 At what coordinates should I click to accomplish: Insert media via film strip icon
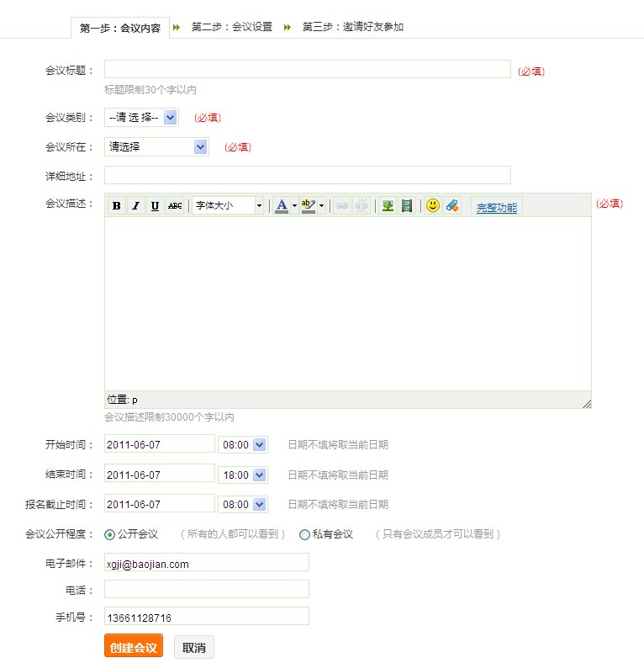(x=407, y=206)
